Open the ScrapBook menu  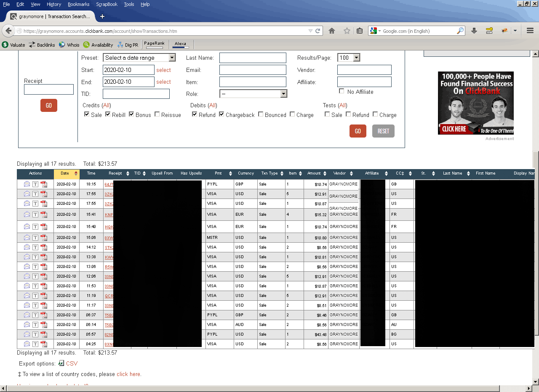pyautogui.click(x=107, y=4)
